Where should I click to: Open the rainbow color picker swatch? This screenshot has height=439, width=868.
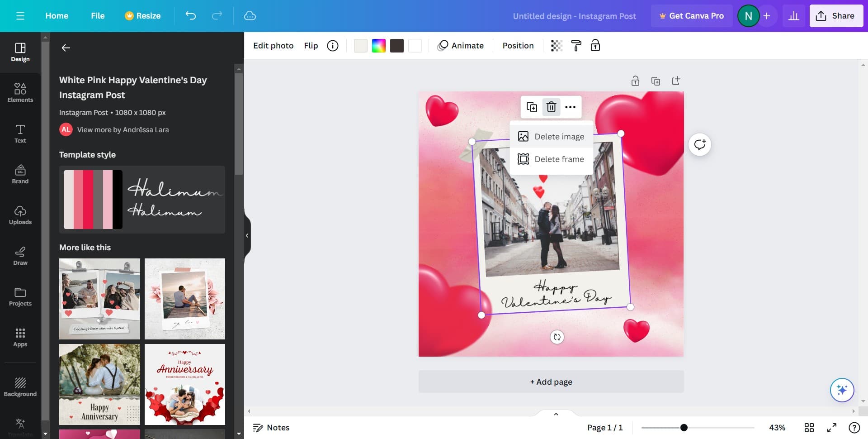[x=378, y=45]
